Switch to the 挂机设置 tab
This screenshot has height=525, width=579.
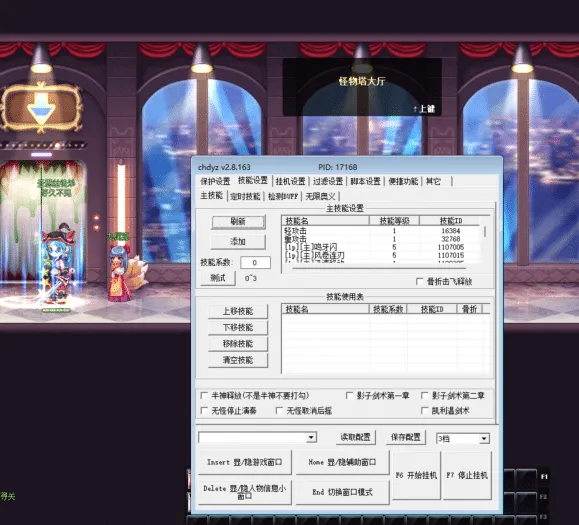coord(290,181)
